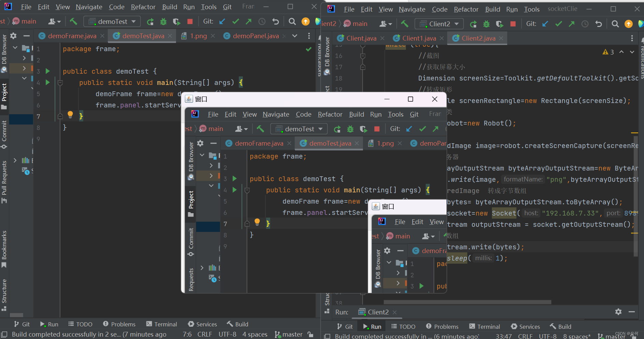The height and width of the screenshot is (339, 644).
Task: Toggle Pull Requests tool window in left sidebar
Action: pos(4,182)
